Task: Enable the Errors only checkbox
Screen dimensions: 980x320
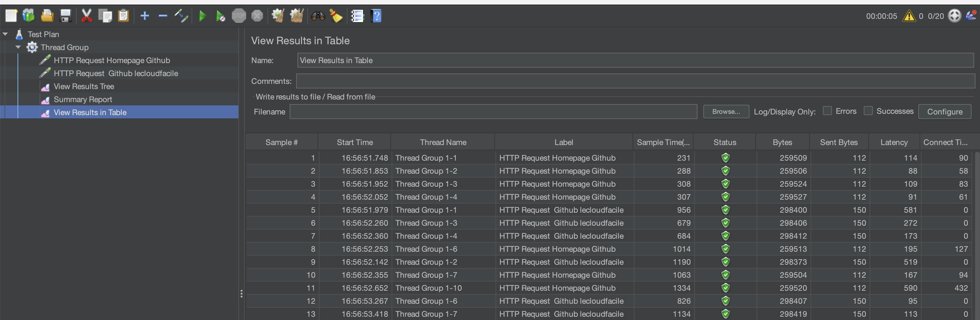Action: [x=827, y=111]
